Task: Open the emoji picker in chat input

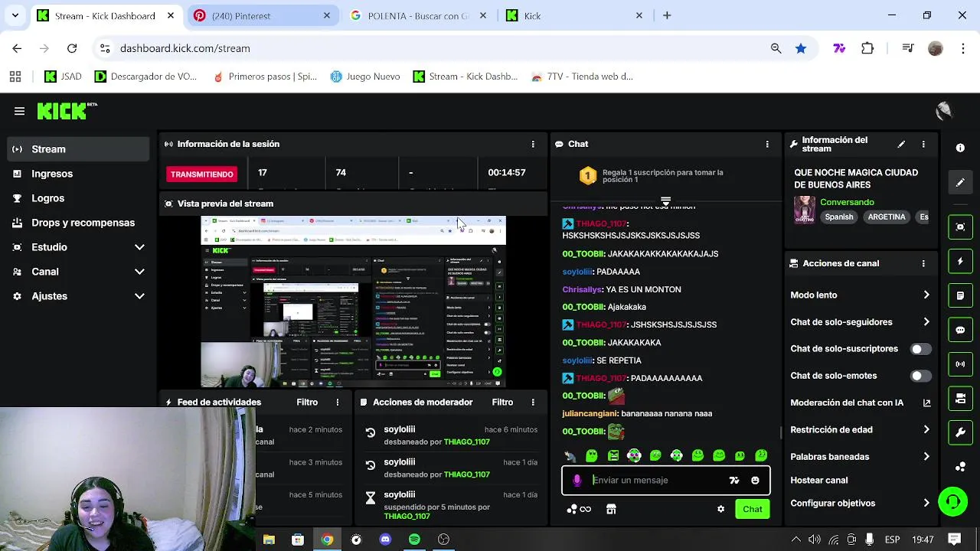Action: (x=755, y=481)
